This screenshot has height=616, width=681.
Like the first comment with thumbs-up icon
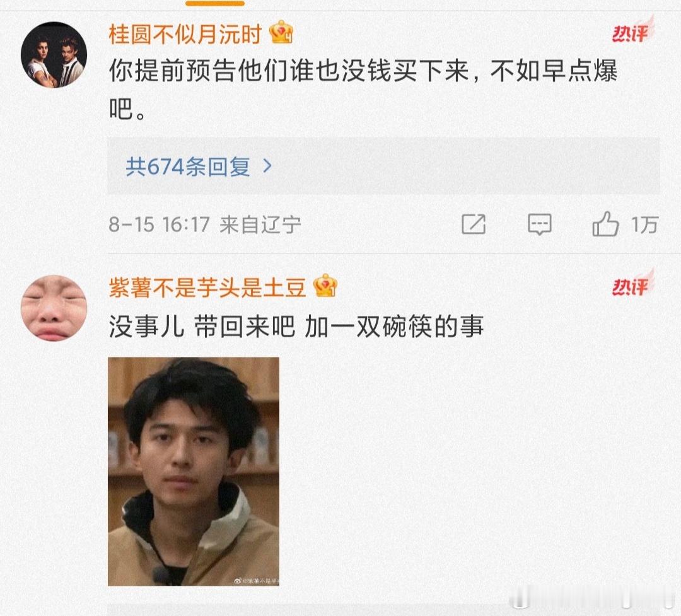[605, 224]
